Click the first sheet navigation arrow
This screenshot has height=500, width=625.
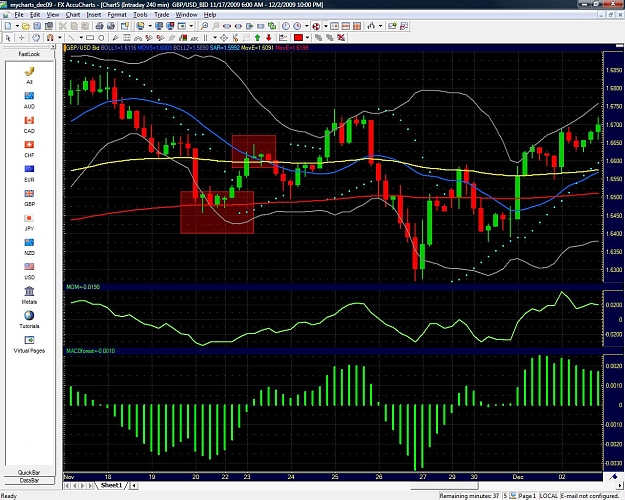pyautogui.click(x=67, y=486)
